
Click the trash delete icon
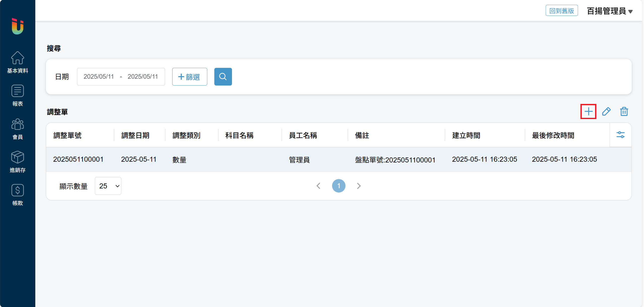point(624,111)
